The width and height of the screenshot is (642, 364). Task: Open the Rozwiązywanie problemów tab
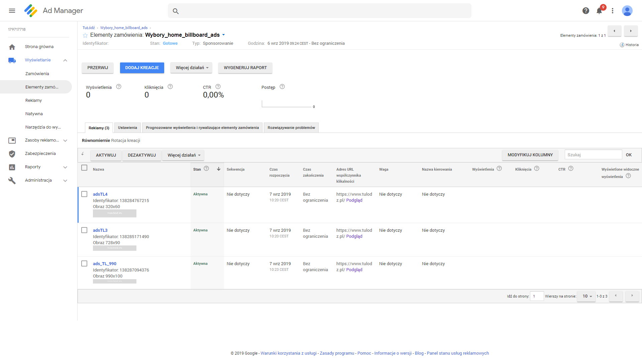click(x=291, y=128)
